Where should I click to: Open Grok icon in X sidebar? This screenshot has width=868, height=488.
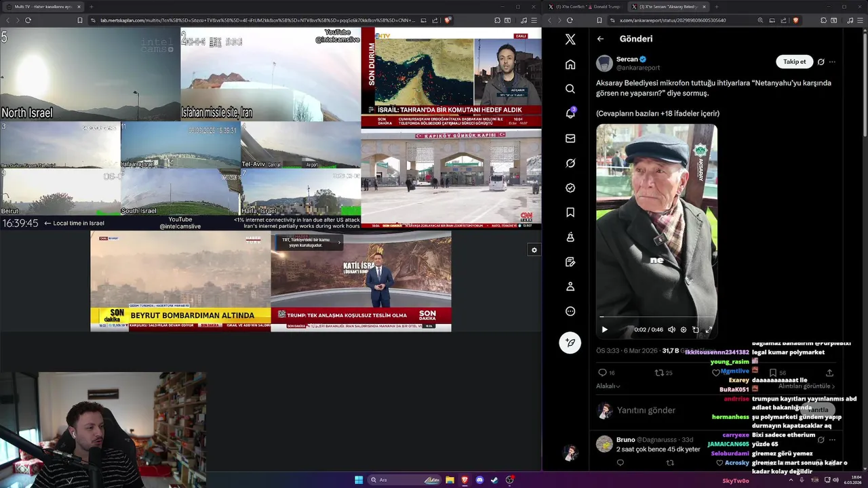coord(570,163)
